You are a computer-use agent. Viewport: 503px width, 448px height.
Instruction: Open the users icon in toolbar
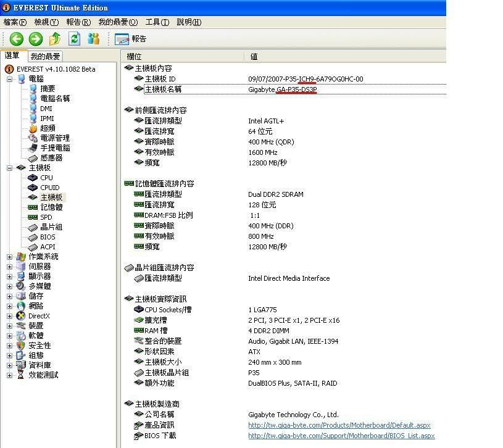94,39
